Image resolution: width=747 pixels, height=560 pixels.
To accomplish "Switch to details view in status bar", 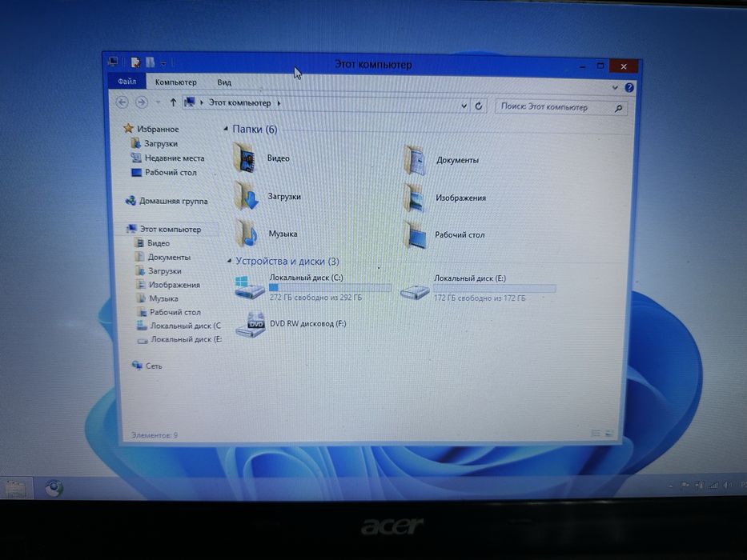I will pyautogui.click(x=596, y=433).
